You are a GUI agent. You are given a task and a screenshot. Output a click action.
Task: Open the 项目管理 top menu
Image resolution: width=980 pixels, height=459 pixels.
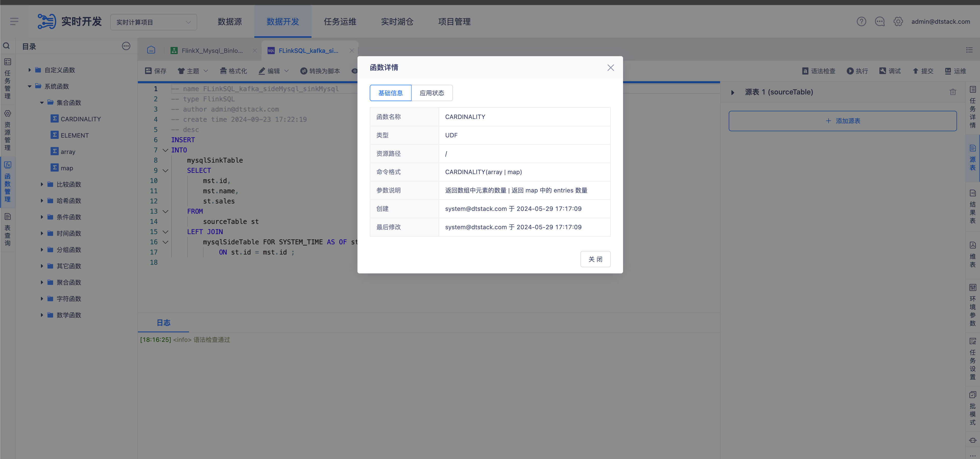coord(454,22)
